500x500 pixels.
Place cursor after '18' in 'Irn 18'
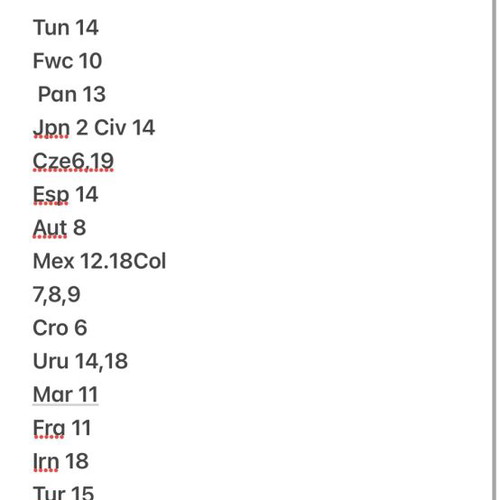[x=89, y=461]
